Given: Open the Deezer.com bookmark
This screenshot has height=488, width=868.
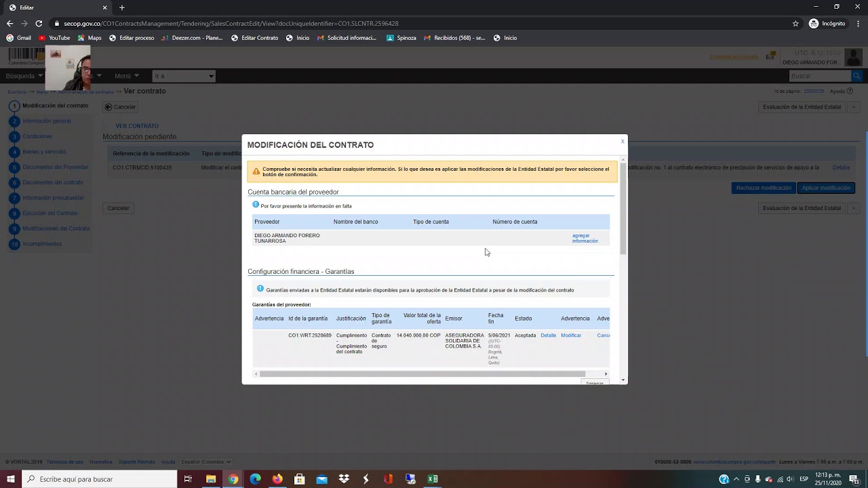Looking at the screenshot, I should pos(193,38).
